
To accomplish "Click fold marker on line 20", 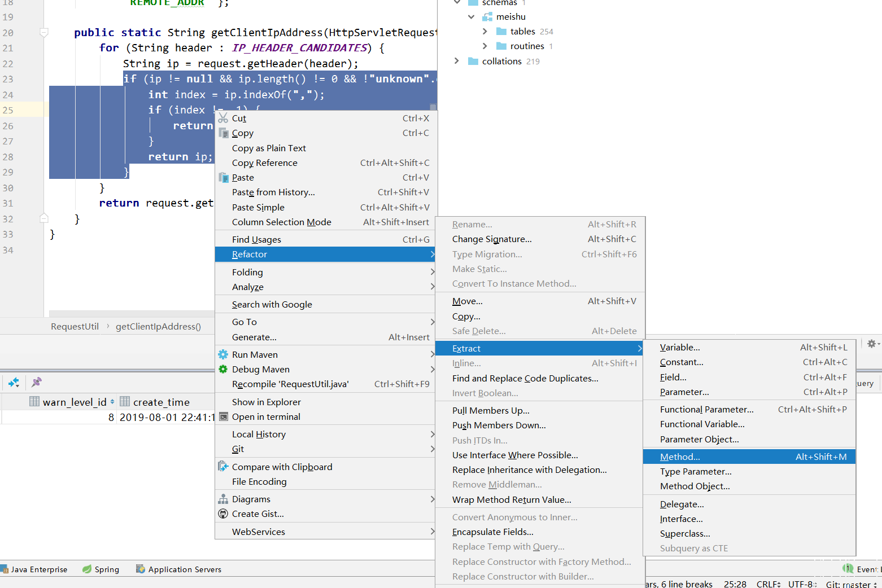I will point(44,33).
